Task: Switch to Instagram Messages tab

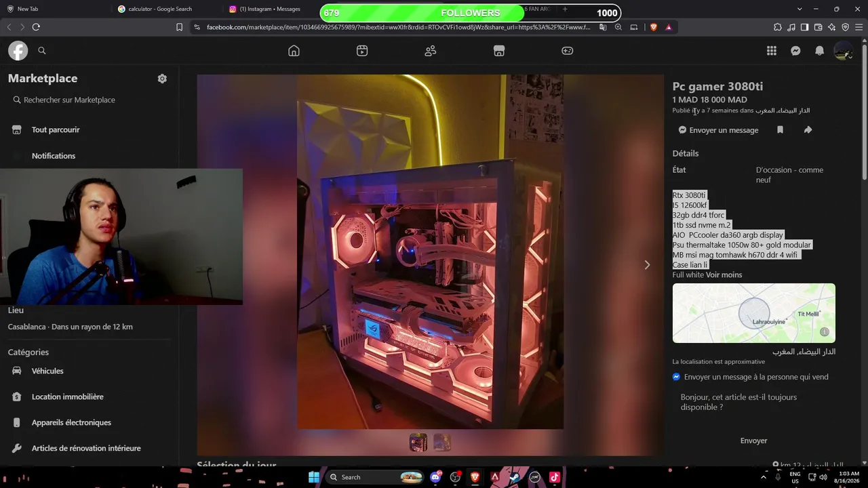Action: pos(271,9)
